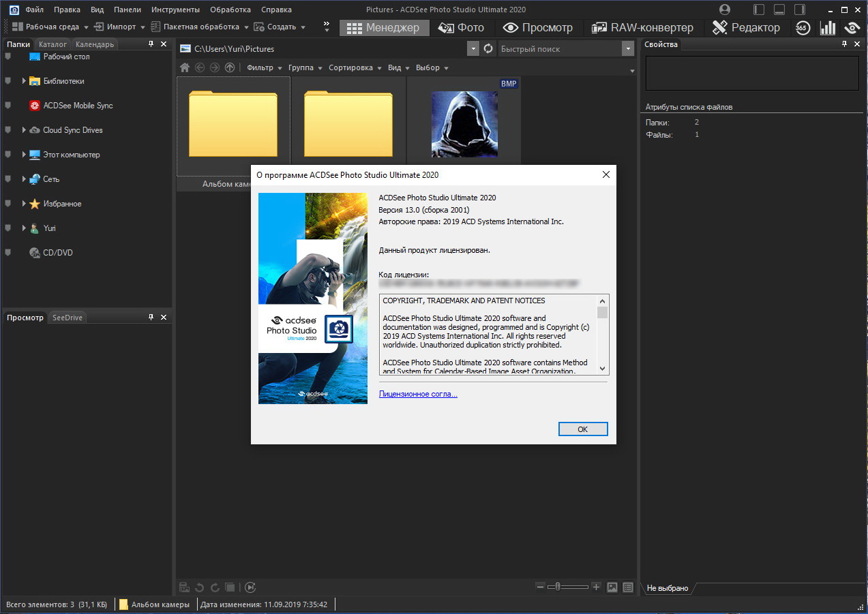The width and height of the screenshot is (868, 614).
Task: Expand the Избранное tree node
Action: pyautogui.click(x=24, y=204)
